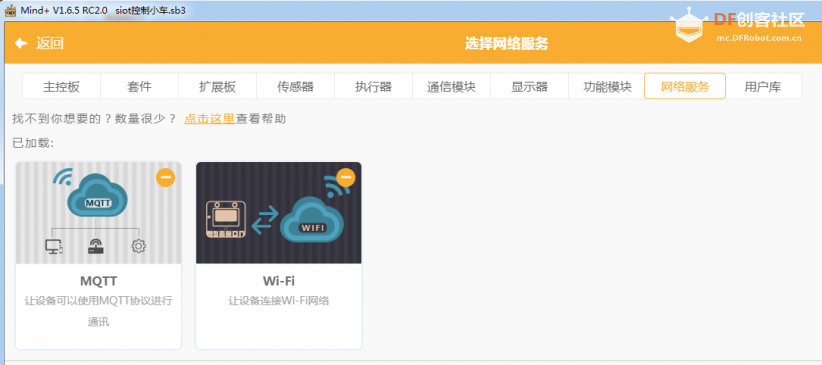
Task: Select the 通信模块 tab
Action: pos(451,87)
